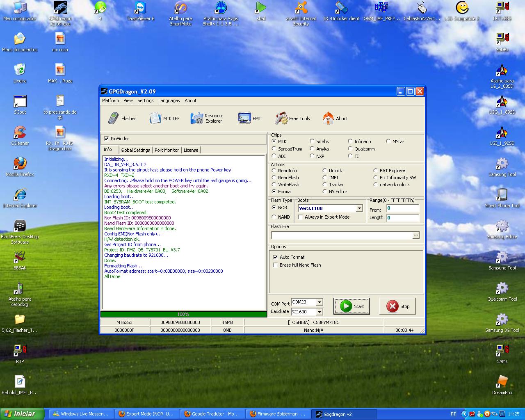Open BlackBerry Desktop Software icon
The image size is (525, 420).
tap(20, 232)
